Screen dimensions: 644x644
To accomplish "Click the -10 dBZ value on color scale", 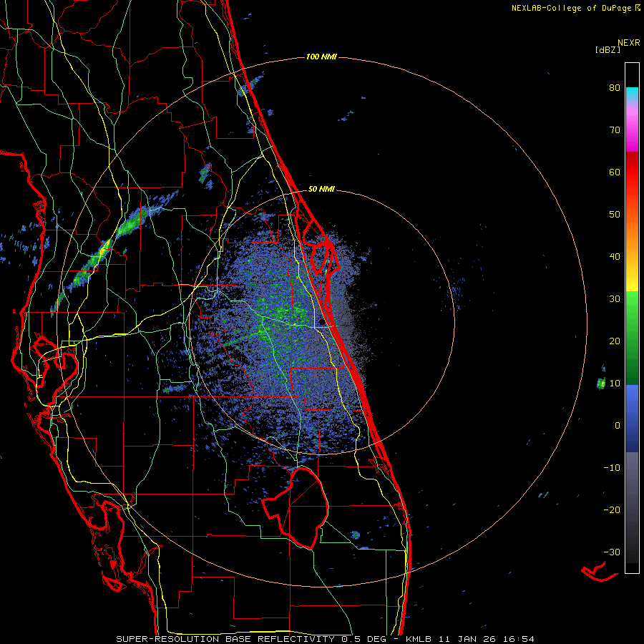I will coord(612,468).
